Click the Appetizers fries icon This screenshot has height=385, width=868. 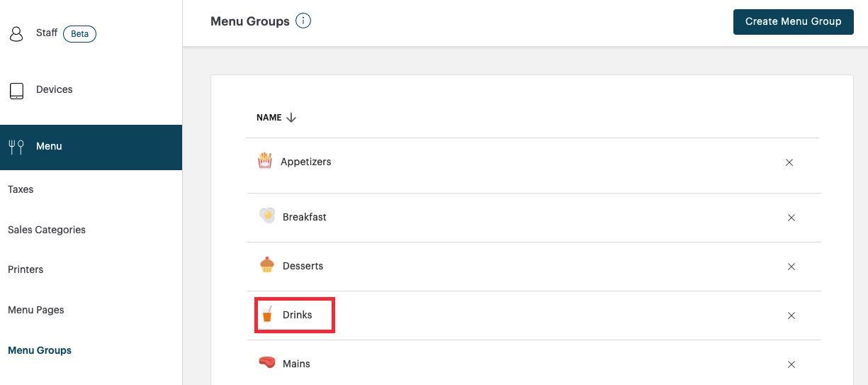tap(265, 161)
